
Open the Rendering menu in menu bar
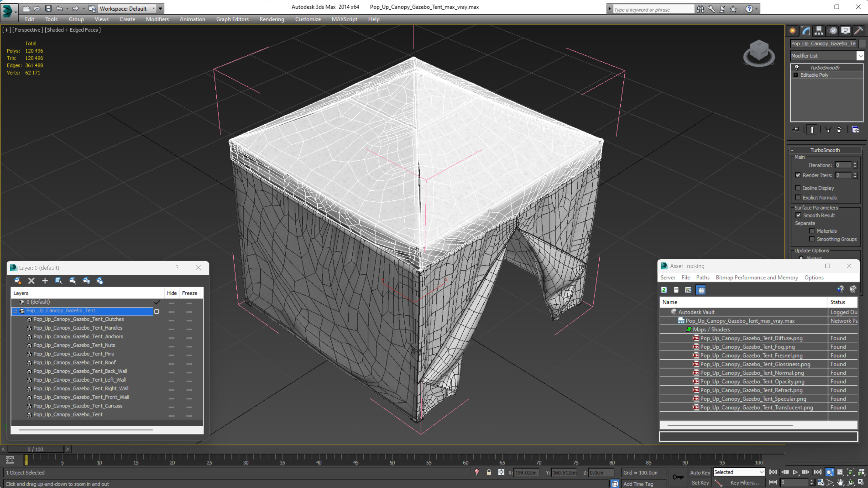[x=271, y=19]
